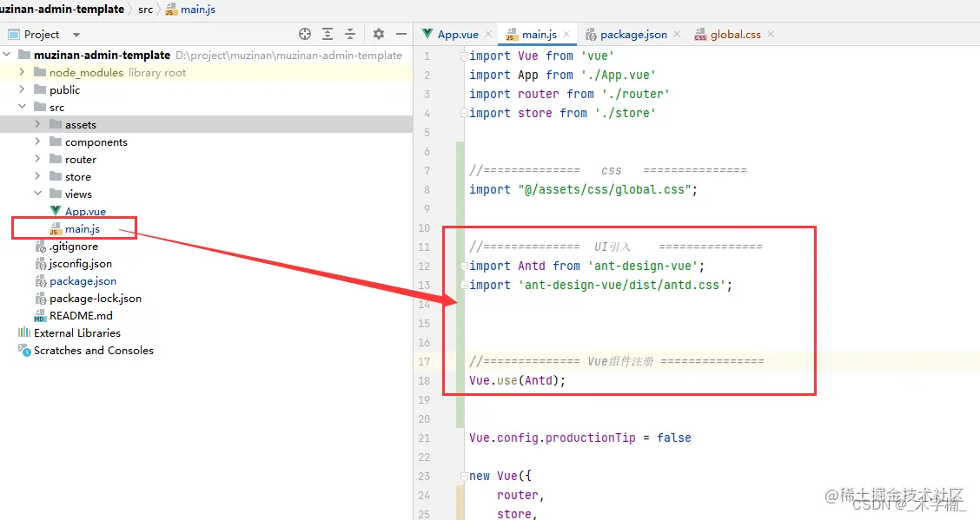Click the "@/assets/css/global.css" import string
The image size is (980, 520).
click(x=605, y=190)
